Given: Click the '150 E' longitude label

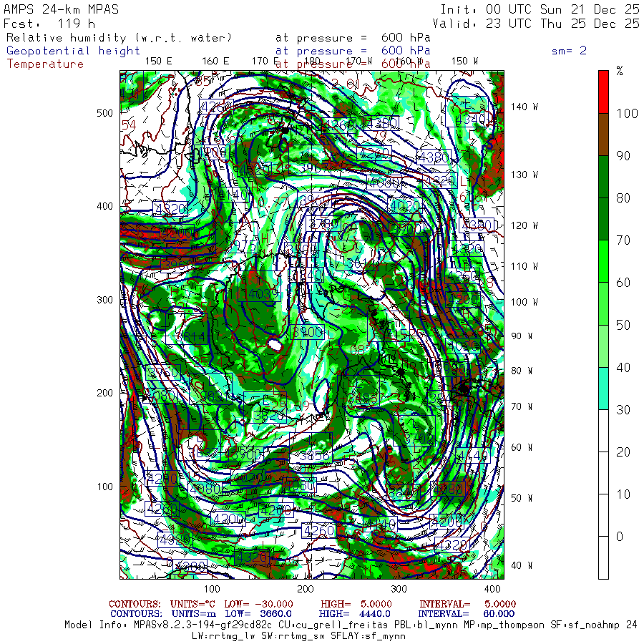Looking at the screenshot, I should [158, 61].
